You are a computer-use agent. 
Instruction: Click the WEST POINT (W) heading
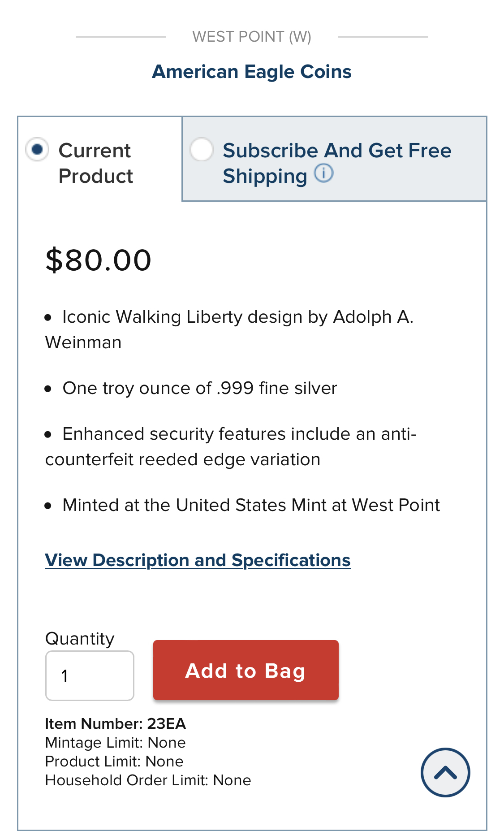pyautogui.click(x=252, y=37)
